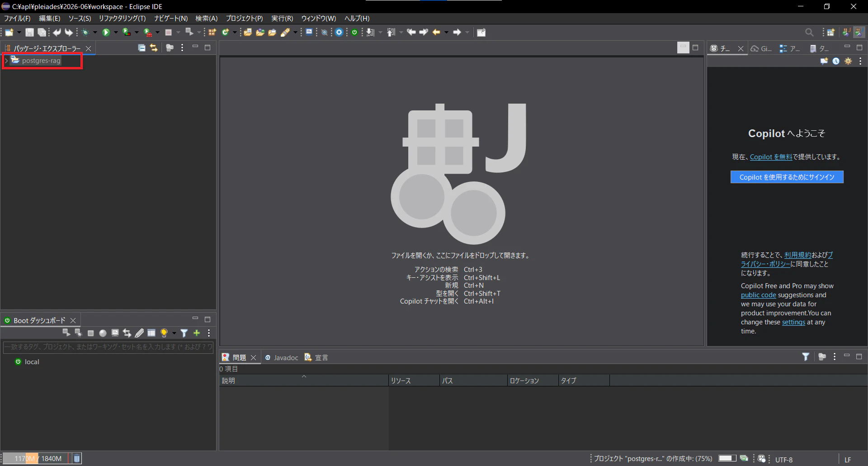The height and width of the screenshot is (466, 868).
Task: Click the Debug bug icon in toolbar
Action: tap(85, 32)
